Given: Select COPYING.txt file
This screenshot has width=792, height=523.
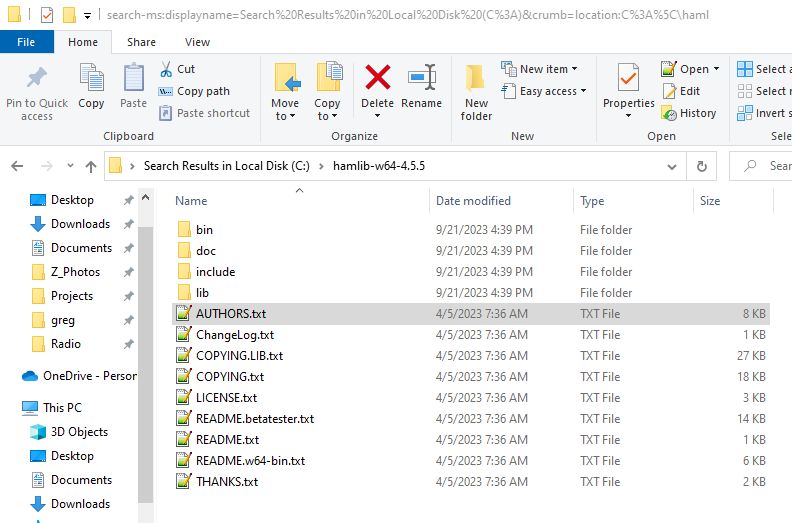Looking at the screenshot, I should pyautogui.click(x=471, y=376).
